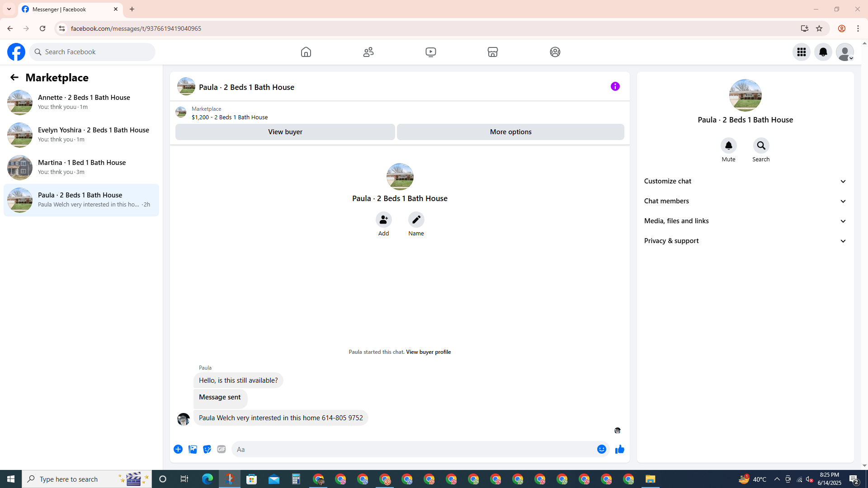Open Marketplace icon in top navigation
The height and width of the screenshot is (488, 868).
493,52
